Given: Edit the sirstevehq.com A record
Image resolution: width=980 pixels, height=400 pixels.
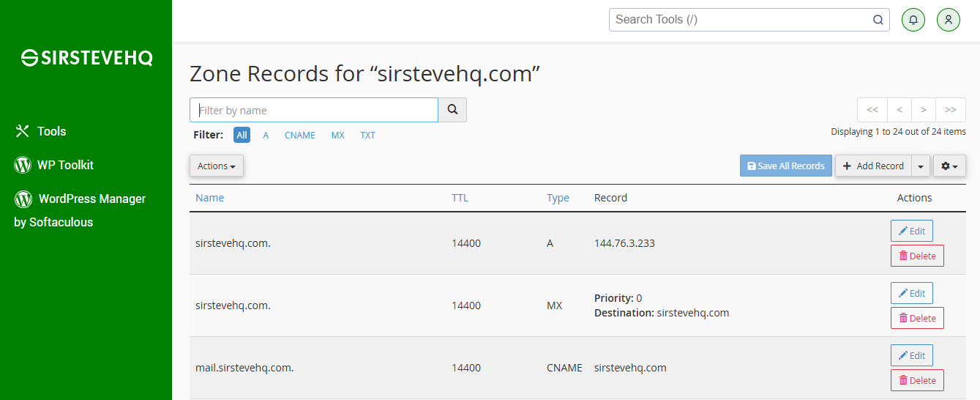Looking at the screenshot, I should click(x=911, y=231).
